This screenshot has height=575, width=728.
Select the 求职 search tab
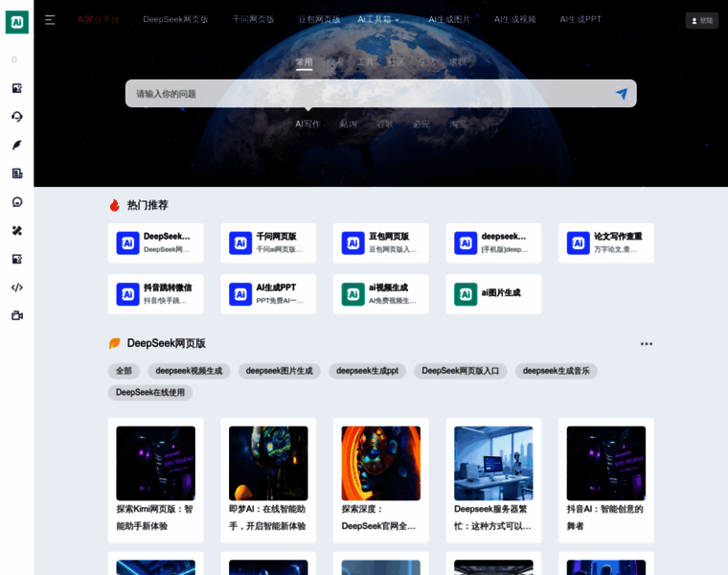pyautogui.click(x=457, y=62)
